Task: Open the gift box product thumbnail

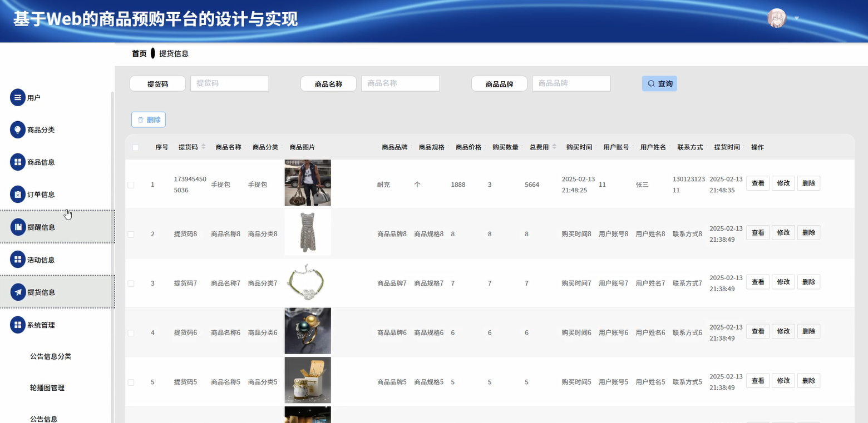Action: pos(308,381)
